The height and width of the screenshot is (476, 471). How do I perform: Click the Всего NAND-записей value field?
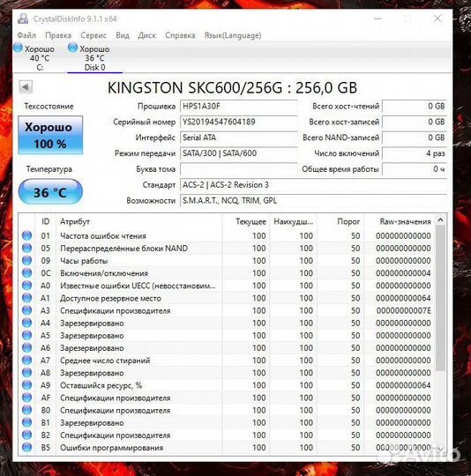click(415, 138)
